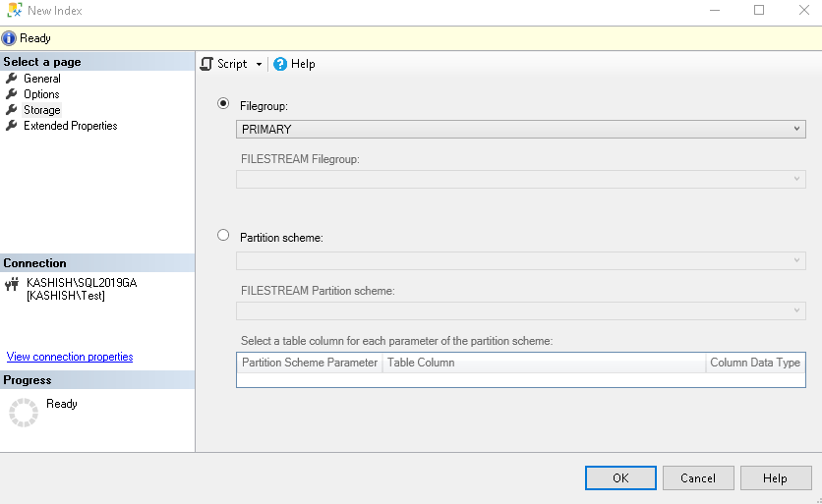Click the Extended Properties wrench icon

(x=12, y=126)
